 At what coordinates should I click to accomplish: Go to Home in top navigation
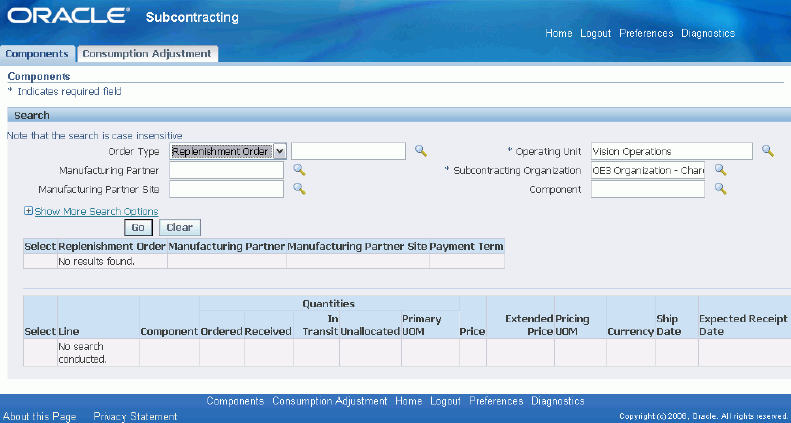pos(558,33)
